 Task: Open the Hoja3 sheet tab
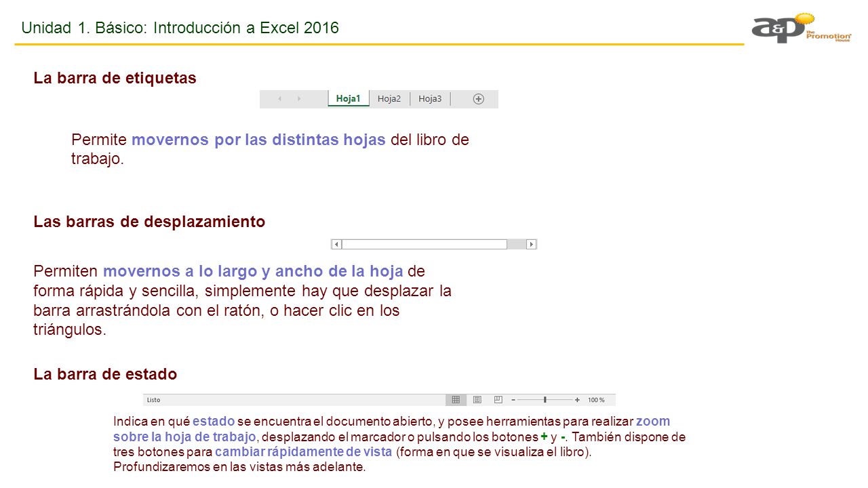tap(430, 99)
